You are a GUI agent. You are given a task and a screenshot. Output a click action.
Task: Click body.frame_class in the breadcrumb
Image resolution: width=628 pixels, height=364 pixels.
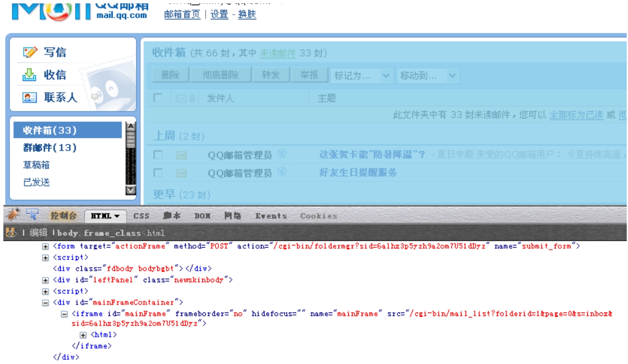[x=99, y=233]
